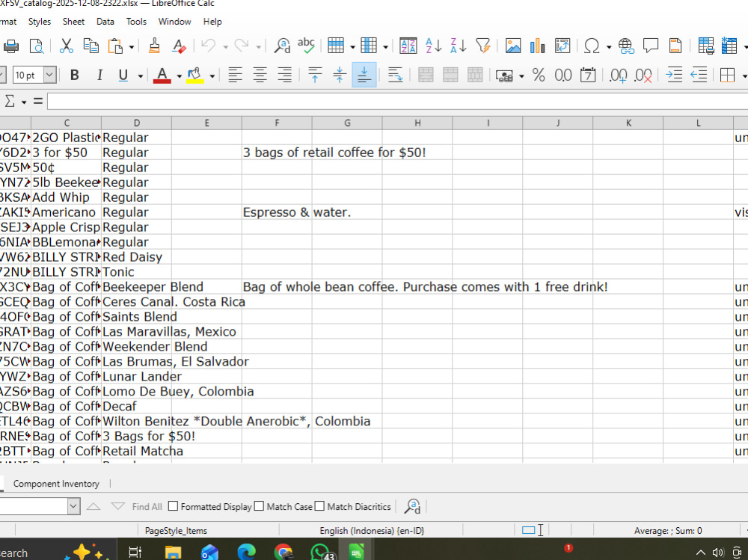Open the Help menu

pyautogui.click(x=212, y=22)
